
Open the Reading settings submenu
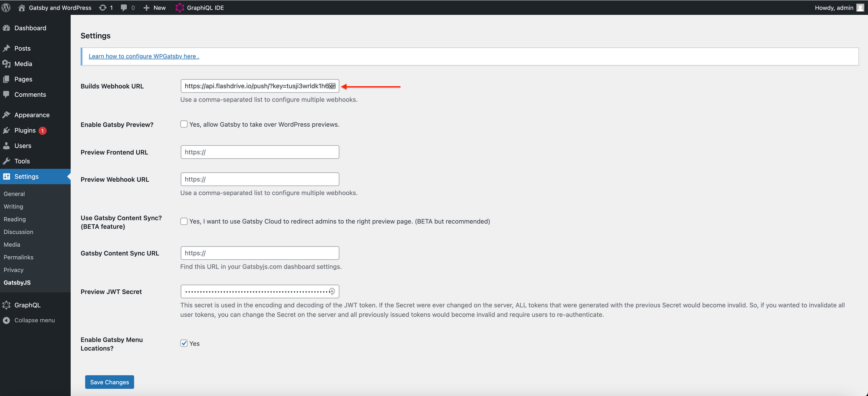click(x=15, y=219)
